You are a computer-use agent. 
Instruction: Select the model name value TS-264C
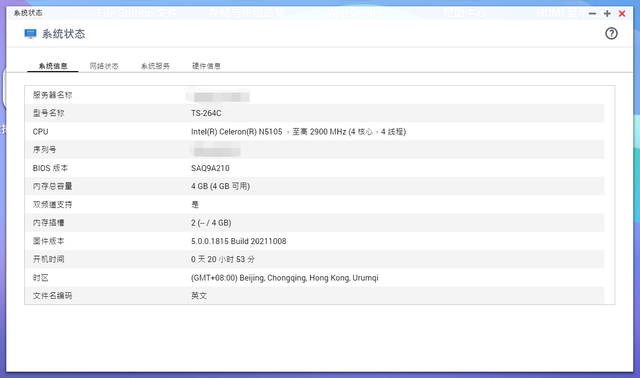(x=206, y=113)
